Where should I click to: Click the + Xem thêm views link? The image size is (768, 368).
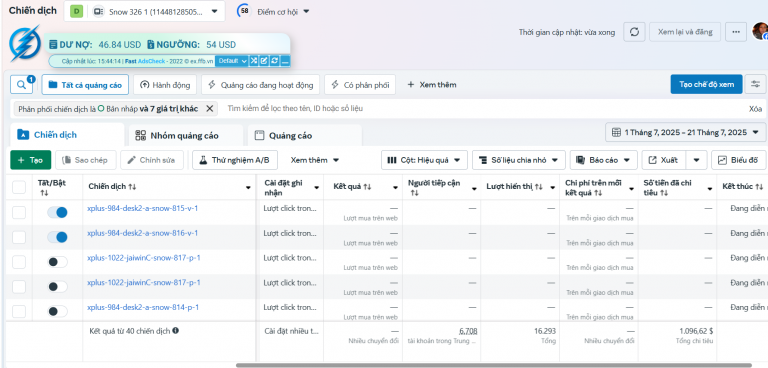pos(432,85)
